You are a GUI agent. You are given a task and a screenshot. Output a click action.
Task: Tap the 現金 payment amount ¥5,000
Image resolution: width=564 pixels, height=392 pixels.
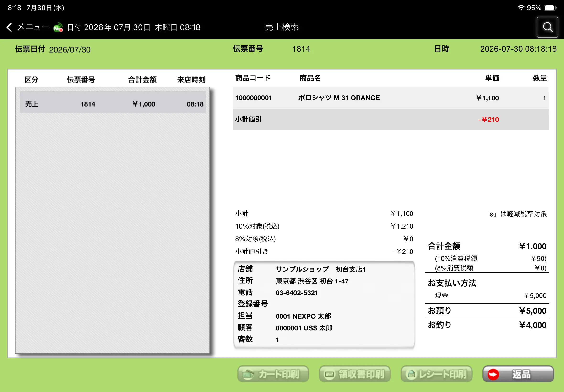tap(535, 295)
